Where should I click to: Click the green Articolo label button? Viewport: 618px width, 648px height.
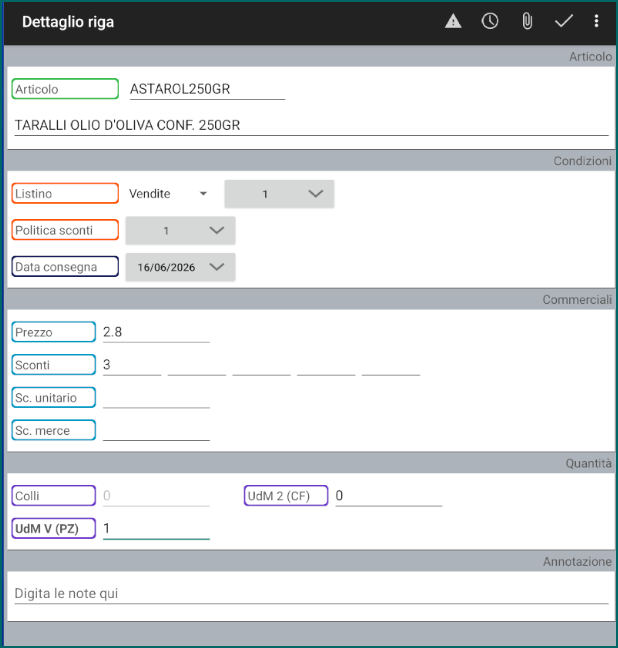point(65,89)
